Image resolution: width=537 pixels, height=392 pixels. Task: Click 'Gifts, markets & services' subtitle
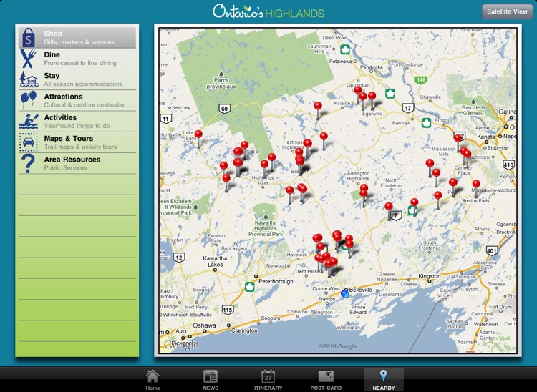tap(79, 42)
